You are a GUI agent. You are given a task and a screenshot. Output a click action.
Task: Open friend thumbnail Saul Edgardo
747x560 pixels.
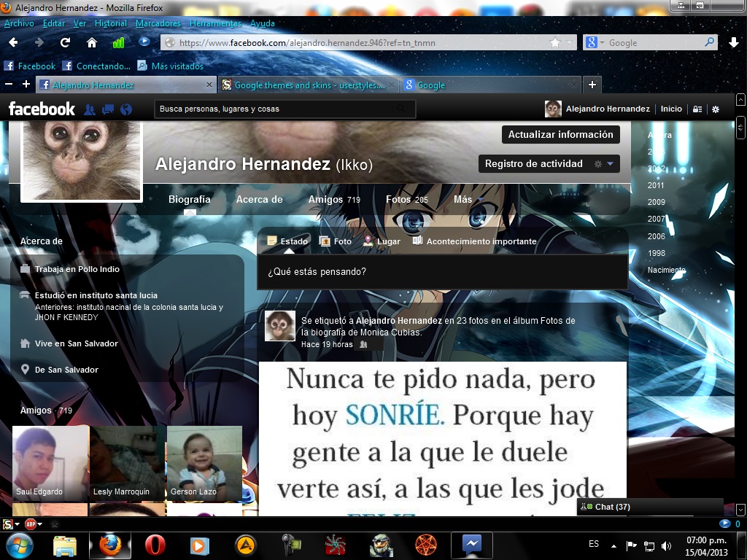(x=50, y=463)
